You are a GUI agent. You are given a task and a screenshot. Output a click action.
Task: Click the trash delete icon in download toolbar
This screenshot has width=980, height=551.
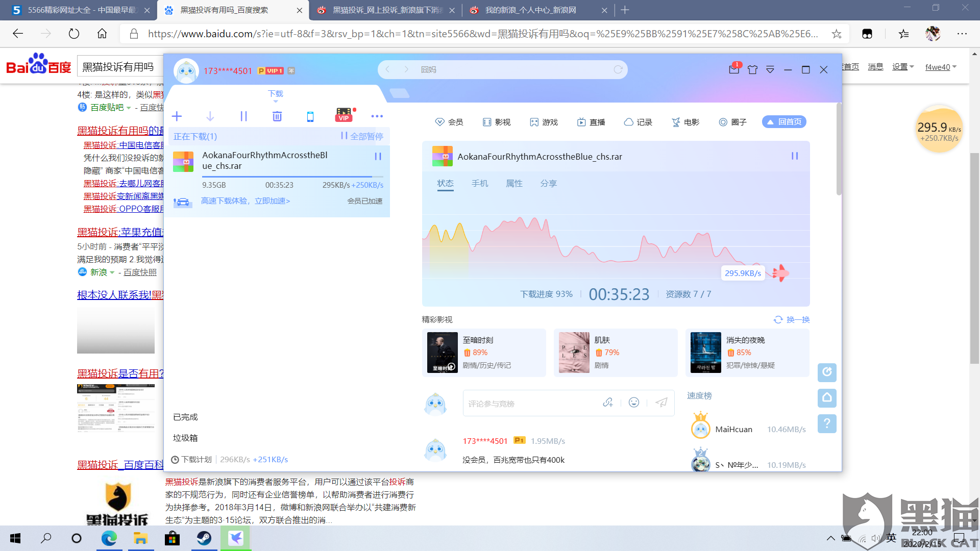[x=277, y=116]
